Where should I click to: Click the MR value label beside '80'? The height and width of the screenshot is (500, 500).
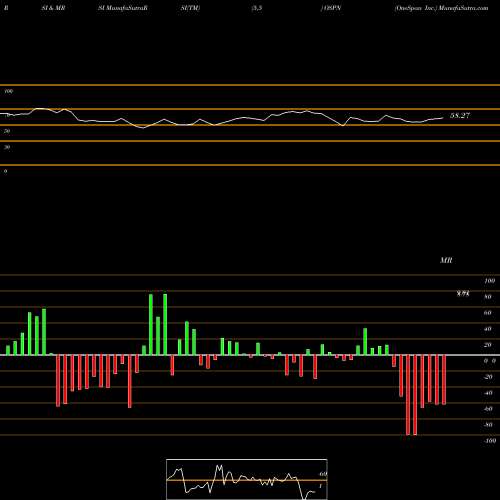(x=463, y=294)
